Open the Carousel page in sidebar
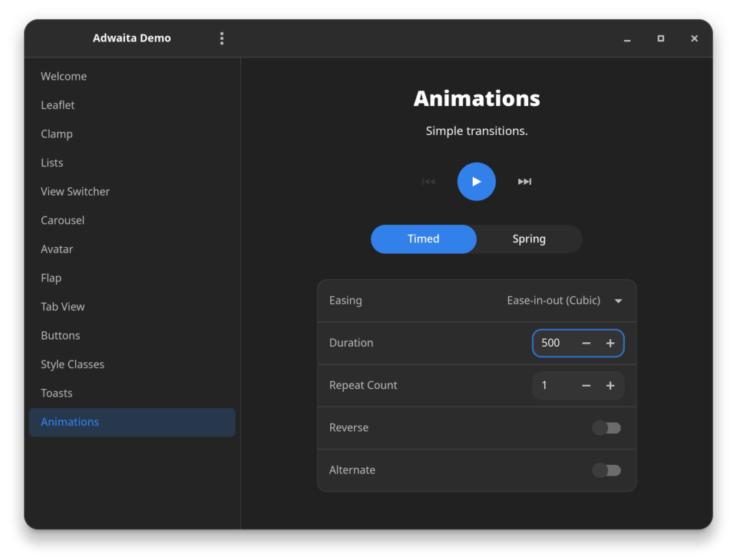Screen dimensions: 737x560 pyautogui.click(x=63, y=220)
